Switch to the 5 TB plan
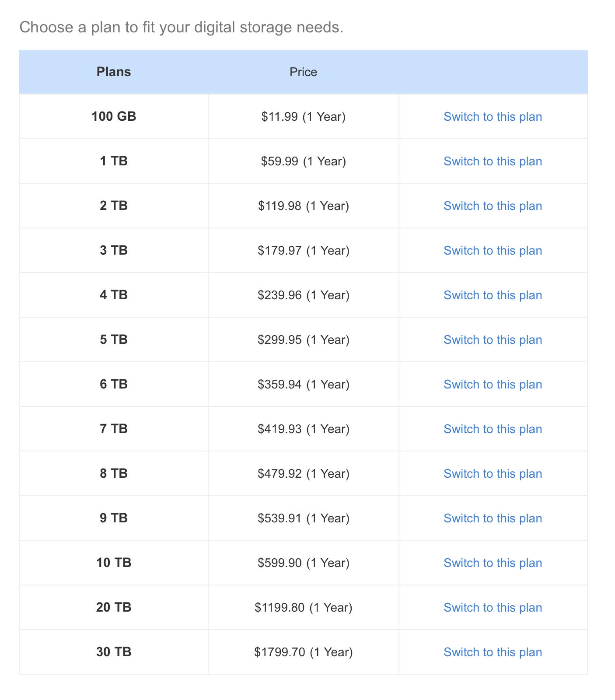 pyautogui.click(x=493, y=340)
